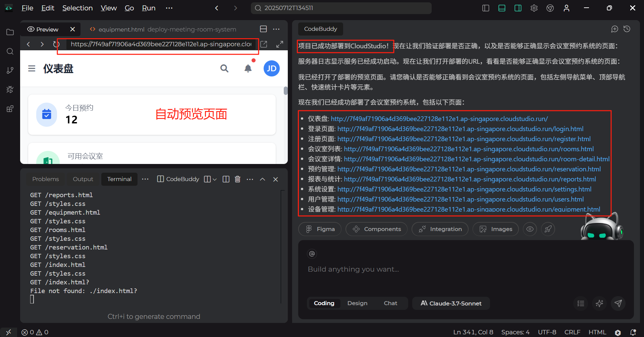
Task: Click the Figma button
Action: pyautogui.click(x=320, y=229)
